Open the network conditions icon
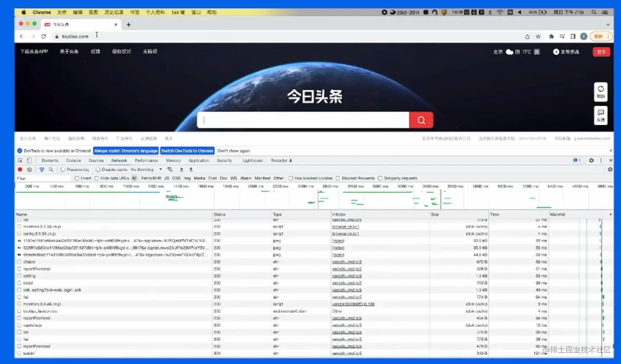 click(169, 170)
